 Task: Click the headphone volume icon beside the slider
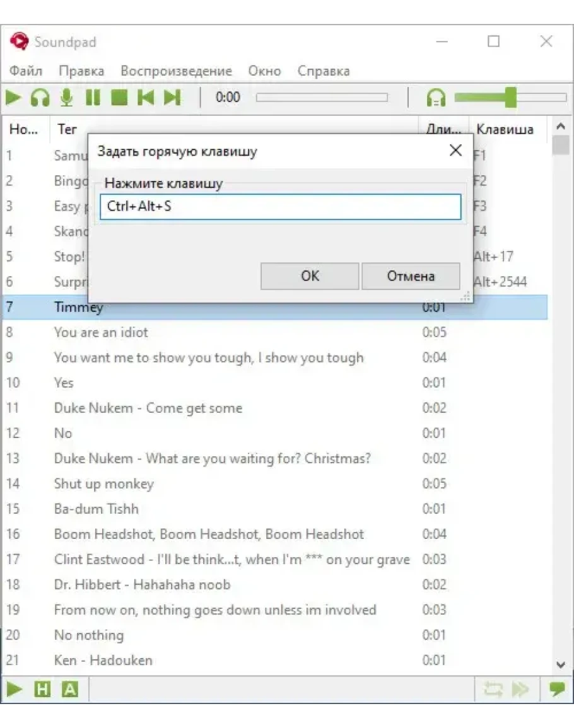pyautogui.click(x=436, y=98)
